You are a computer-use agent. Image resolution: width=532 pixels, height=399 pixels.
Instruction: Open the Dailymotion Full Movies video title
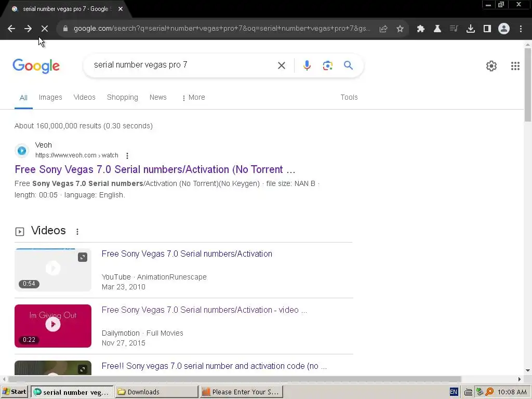click(204, 310)
